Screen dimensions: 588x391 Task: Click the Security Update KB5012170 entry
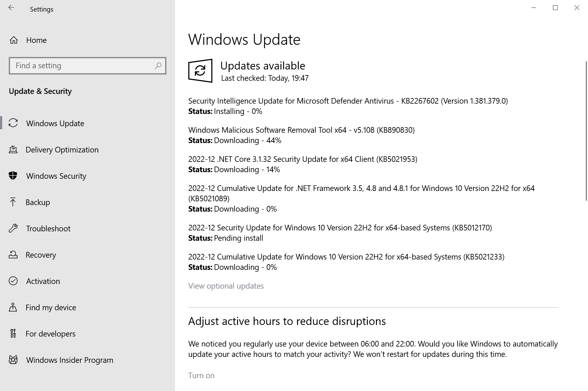pyautogui.click(x=340, y=228)
